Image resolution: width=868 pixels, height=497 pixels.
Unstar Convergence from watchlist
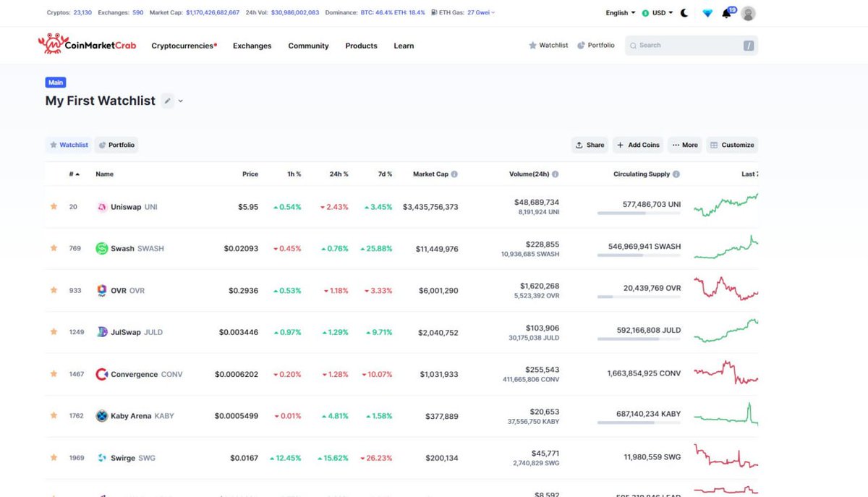click(54, 374)
